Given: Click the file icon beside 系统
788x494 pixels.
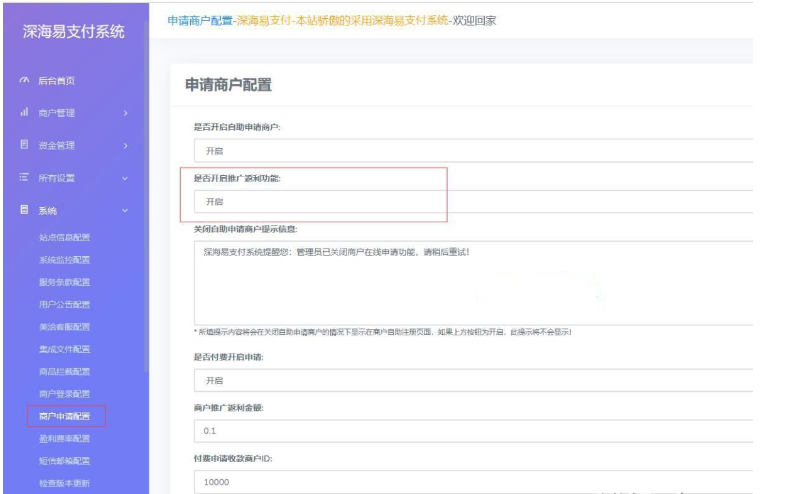Looking at the screenshot, I should [23, 211].
